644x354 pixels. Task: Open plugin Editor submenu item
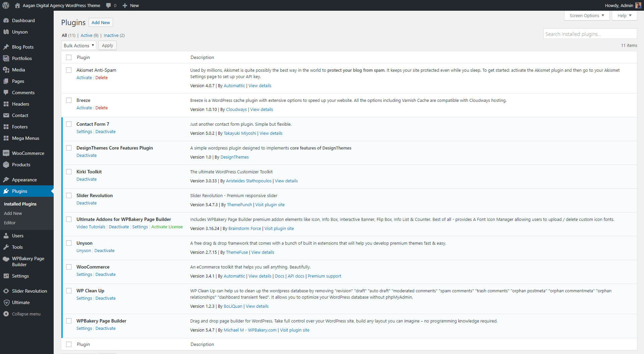(x=10, y=223)
